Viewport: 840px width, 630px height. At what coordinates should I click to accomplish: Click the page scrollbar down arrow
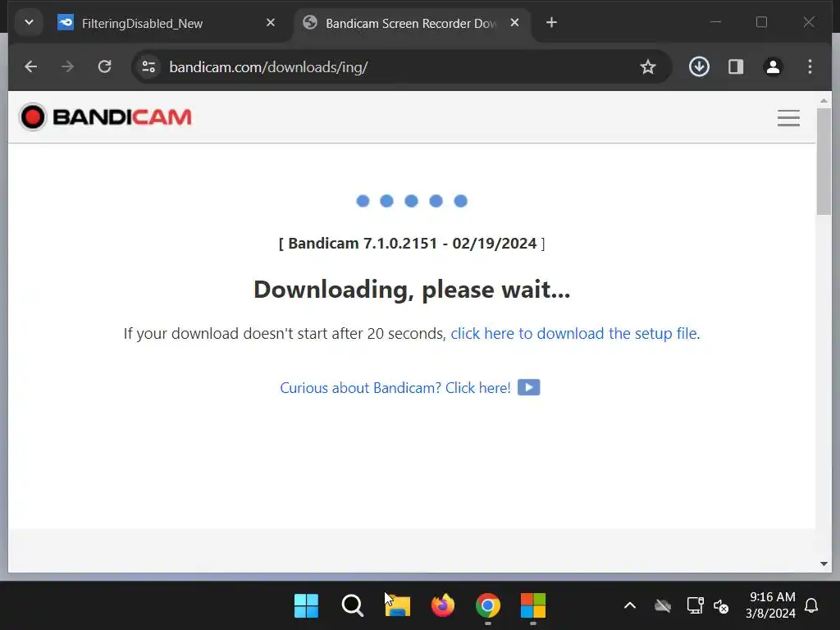pyautogui.click(x=824, y=564)
